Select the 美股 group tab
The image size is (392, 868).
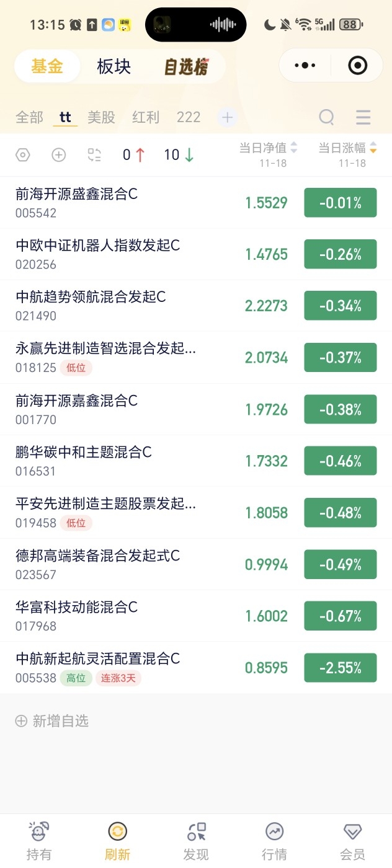point(101,117)
